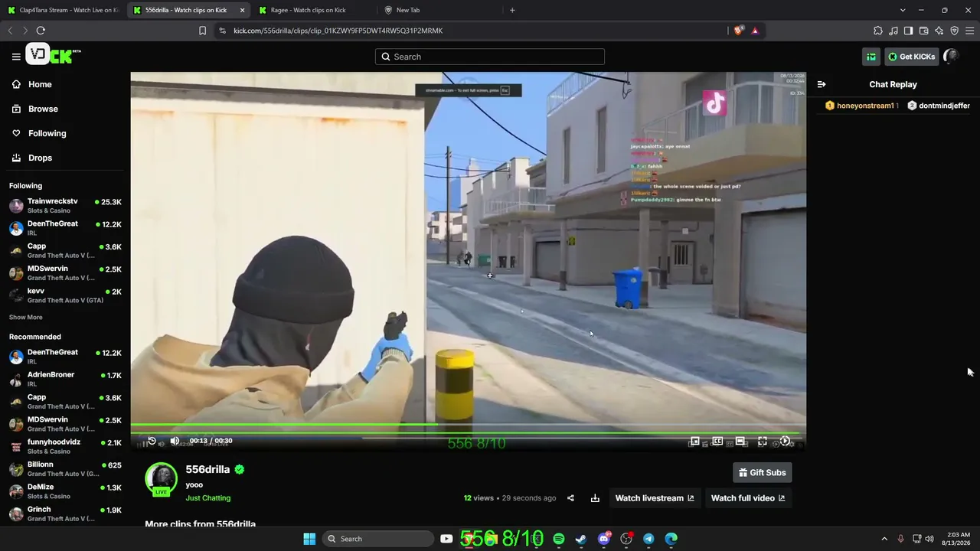980x551 pixels.
Task: Collapse the Chat Replay panel
Action: (822, 84)
